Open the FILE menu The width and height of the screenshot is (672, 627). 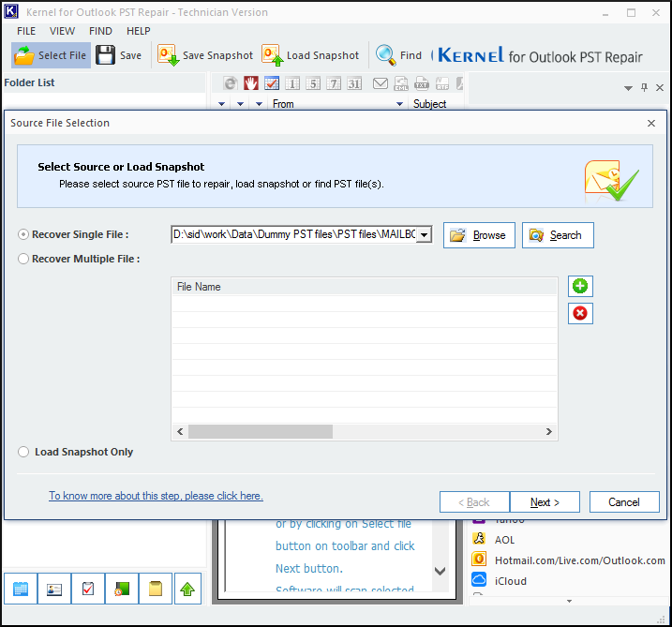pyautogui.click(x=26, y=31)
